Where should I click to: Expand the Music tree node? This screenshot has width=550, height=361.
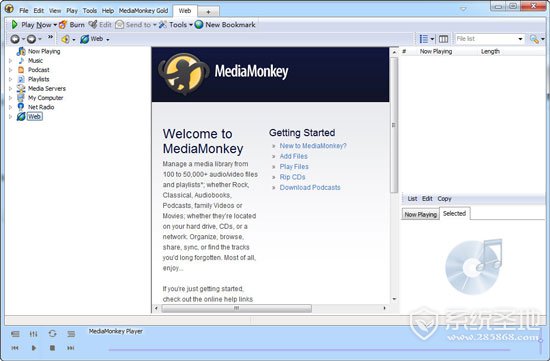click(11, 61)
